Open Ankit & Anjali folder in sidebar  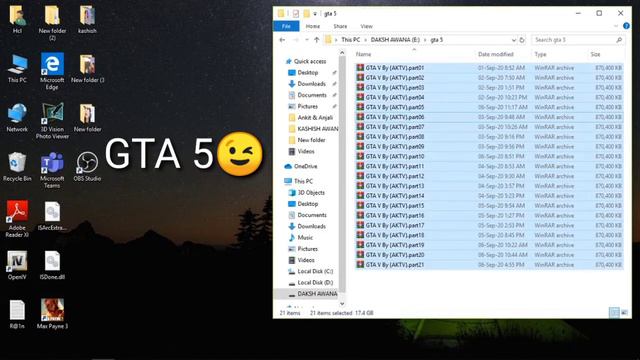(315, 118)
